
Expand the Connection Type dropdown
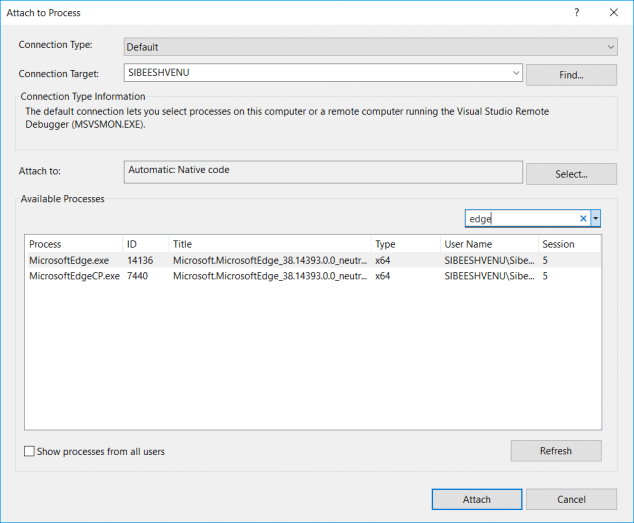coord(610,47)
